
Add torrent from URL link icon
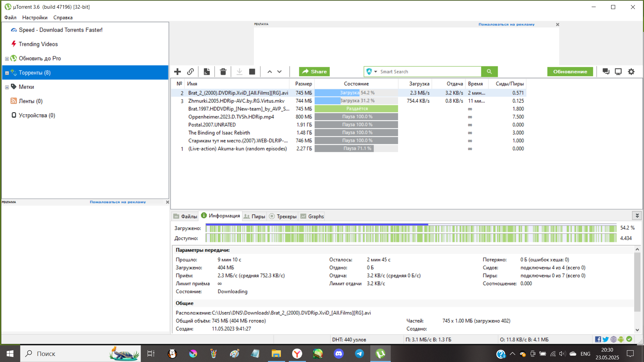191,71
